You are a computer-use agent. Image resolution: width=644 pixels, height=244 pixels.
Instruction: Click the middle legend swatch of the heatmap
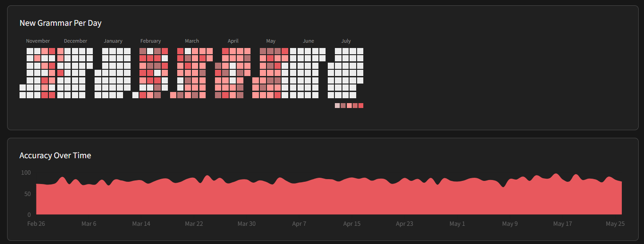349,105
